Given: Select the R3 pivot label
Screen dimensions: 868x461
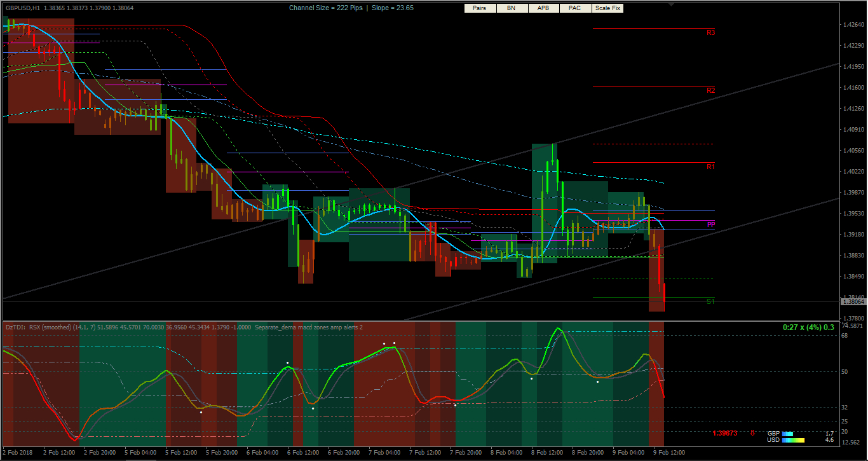Looking at the screenshot, I should point(711,32).
